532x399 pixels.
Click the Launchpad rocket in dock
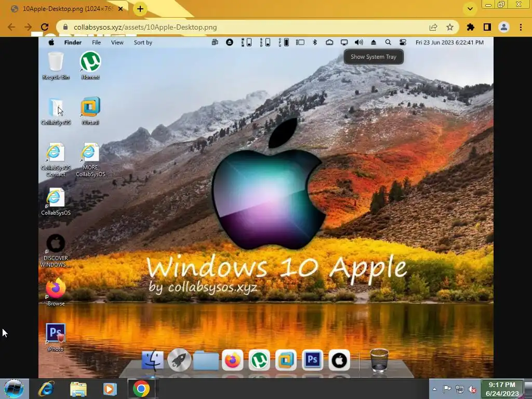tap(179, 360)
